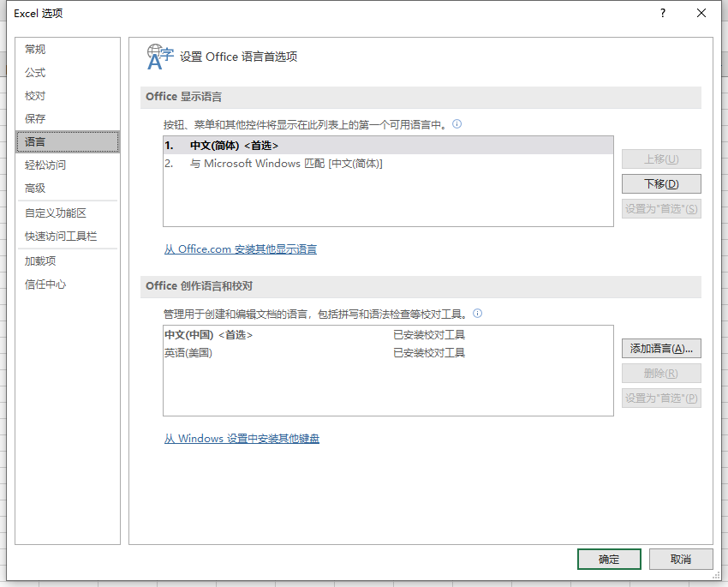Open link 从 Windows 设置中安装其他键盘
Viewport: 728px width, 587px height.
(x=242, y=439)
